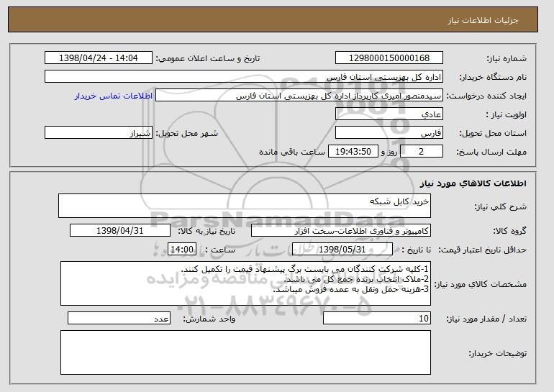Click the empty buyer notes text area

coord(245,352)
